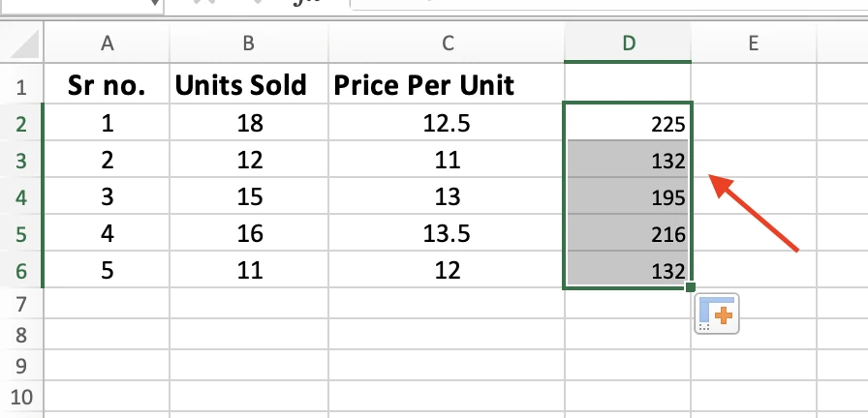Select row 6 header

coord(21,271)
